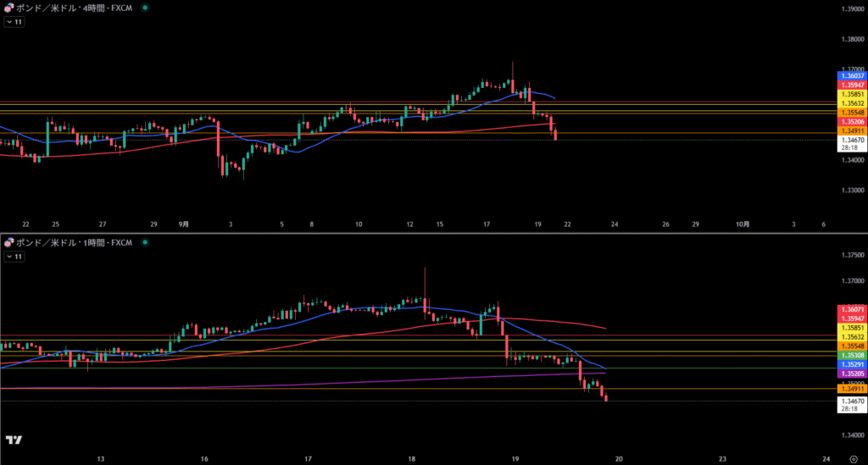The height and width of the screenshot is (465, 868).
Task: Click red 1.36071 price label on lower chart
Action: coord(852,309)
